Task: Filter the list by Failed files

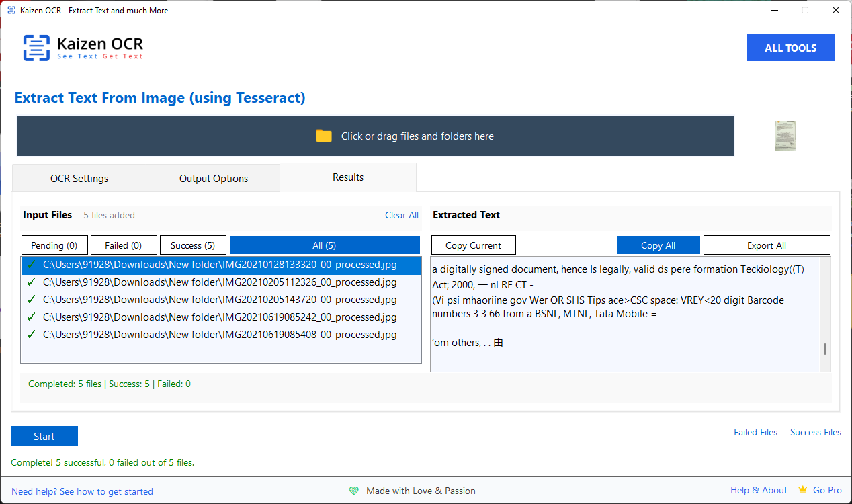Action: click(124, 245)
